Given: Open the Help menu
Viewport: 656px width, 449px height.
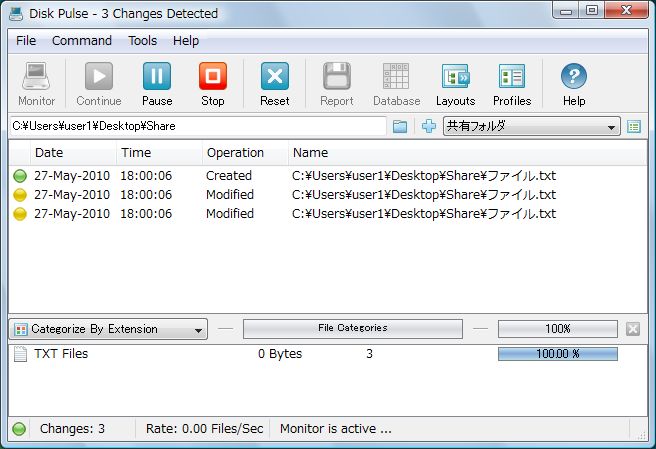Looking at the screenshot, I should click(x=186, y=41).
